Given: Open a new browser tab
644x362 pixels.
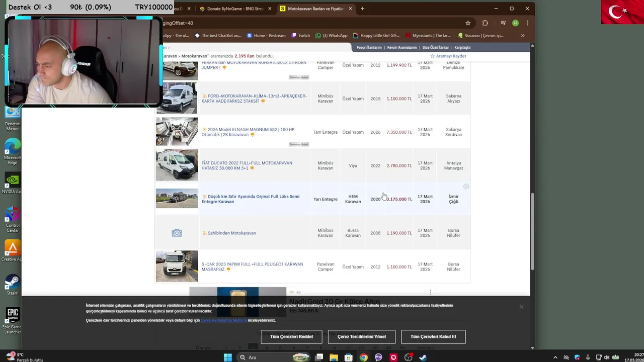Looking at the screenshot, I should [362, 9].
